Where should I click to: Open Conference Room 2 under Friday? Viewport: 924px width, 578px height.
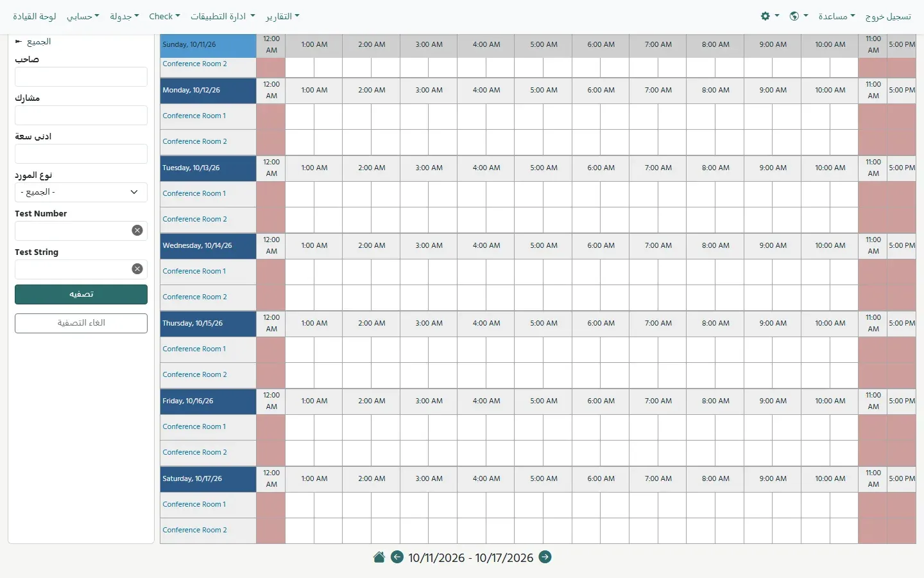194,452
